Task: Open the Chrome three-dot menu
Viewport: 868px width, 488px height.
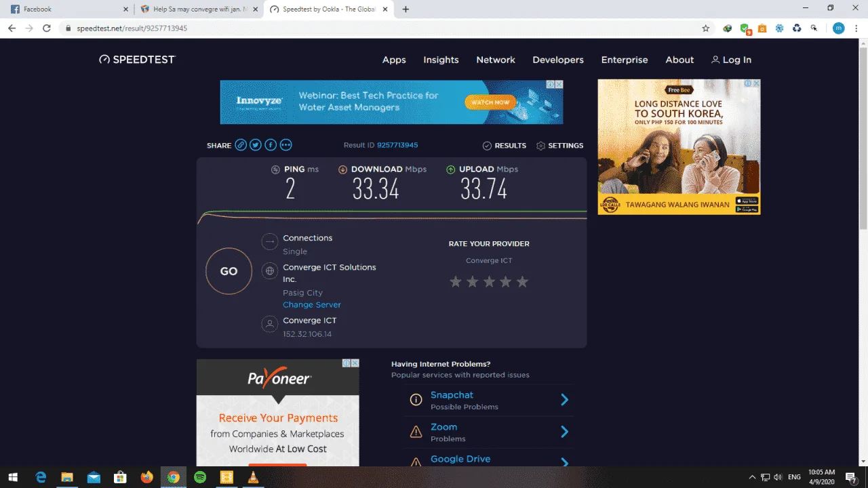Action: (856, 28)
